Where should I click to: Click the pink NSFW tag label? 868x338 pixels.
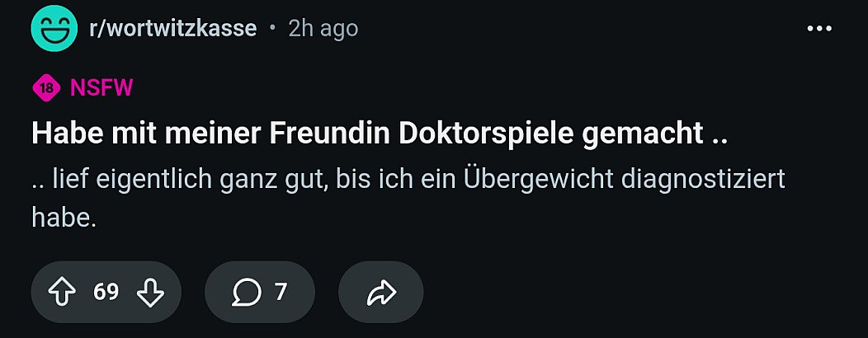pos(101,87)
